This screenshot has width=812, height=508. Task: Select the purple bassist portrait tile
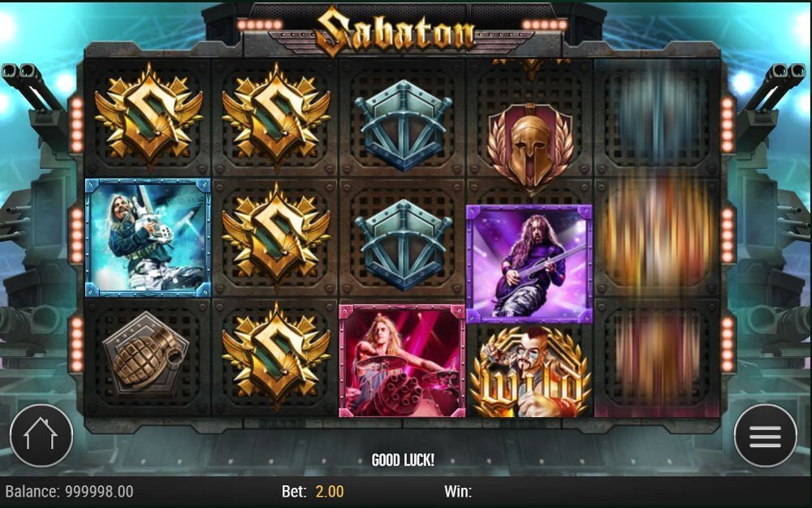(x=529, y=264)
